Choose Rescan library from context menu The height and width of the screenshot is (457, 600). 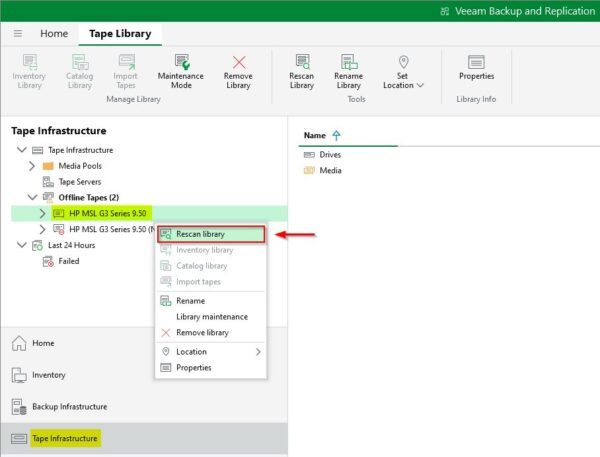(x=211, y=234)
